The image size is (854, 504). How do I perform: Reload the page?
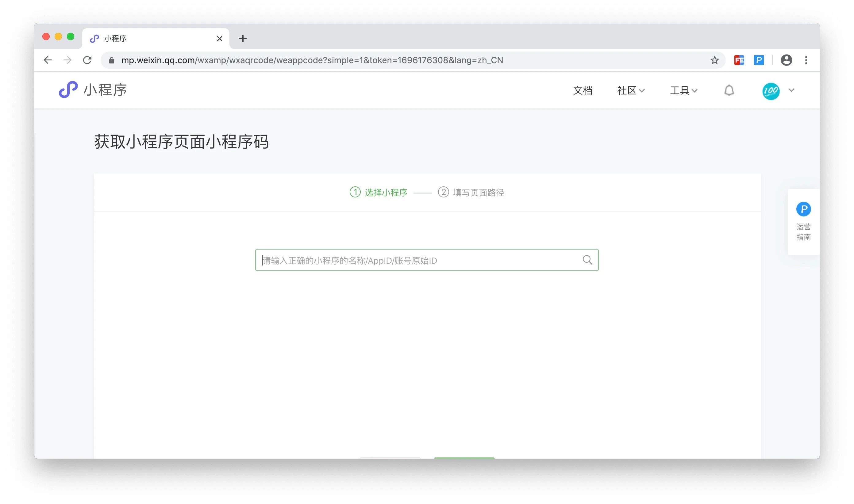87,60
